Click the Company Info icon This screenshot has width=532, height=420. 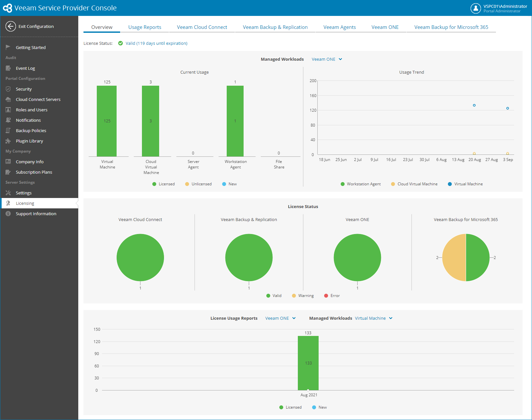8,162
